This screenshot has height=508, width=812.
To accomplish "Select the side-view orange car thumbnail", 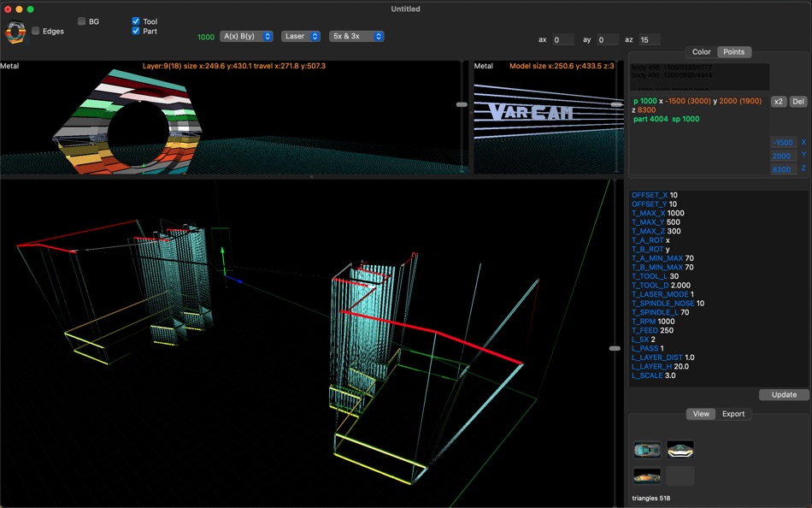I will [x=647, y=476].
